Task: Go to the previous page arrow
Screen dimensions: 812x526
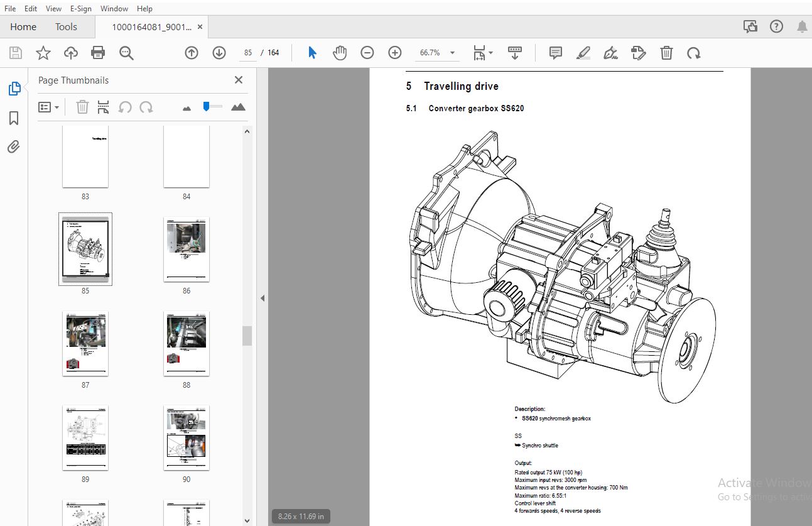Action: (192, 53)
